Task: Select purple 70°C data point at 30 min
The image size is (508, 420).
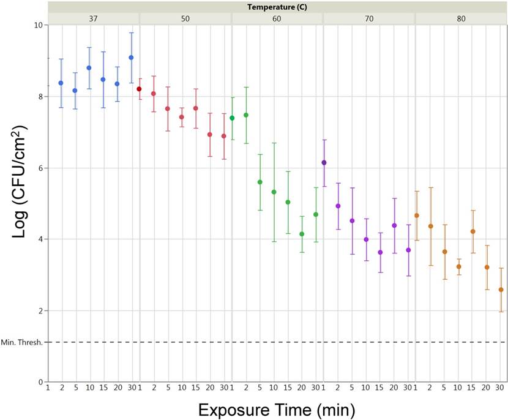Action: point(408,250)
